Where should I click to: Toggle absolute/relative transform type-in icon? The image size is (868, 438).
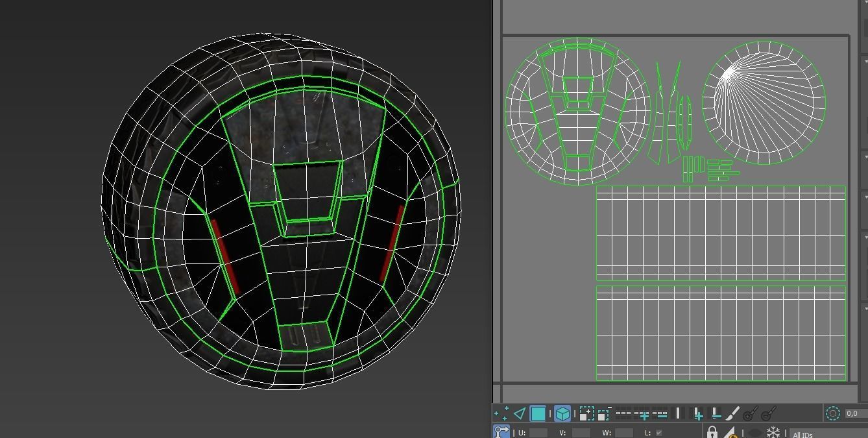click(x=501, y=431)
